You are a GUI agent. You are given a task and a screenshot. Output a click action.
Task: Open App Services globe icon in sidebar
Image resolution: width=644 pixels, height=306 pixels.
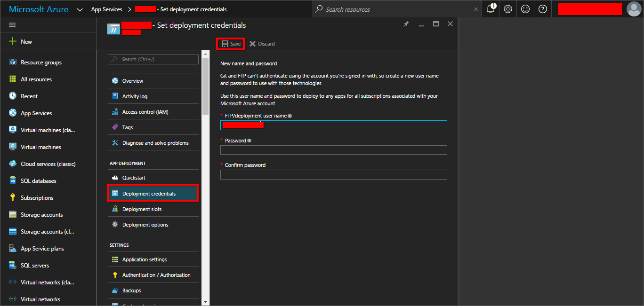tap(13, 113)
